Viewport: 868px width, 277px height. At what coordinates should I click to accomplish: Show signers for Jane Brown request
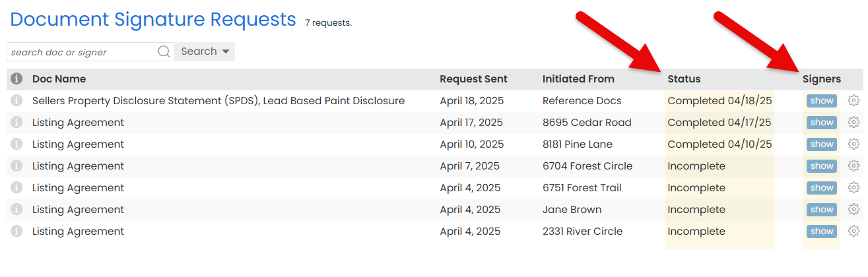(x=822, y=209)
